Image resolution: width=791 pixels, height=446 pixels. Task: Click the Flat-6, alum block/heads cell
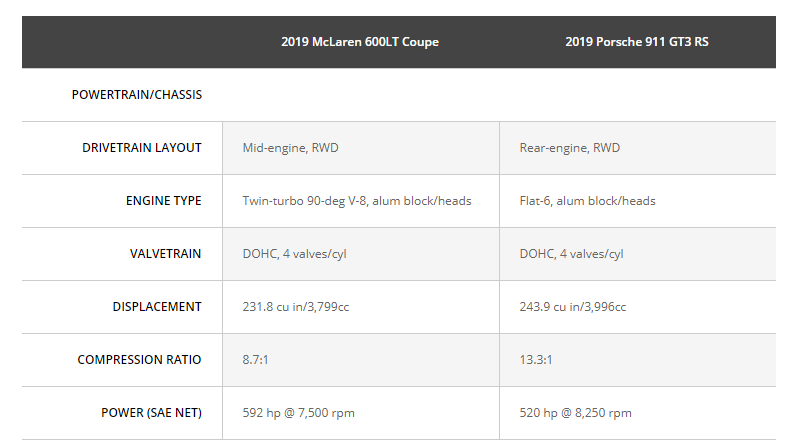click(x=587, y=201)
